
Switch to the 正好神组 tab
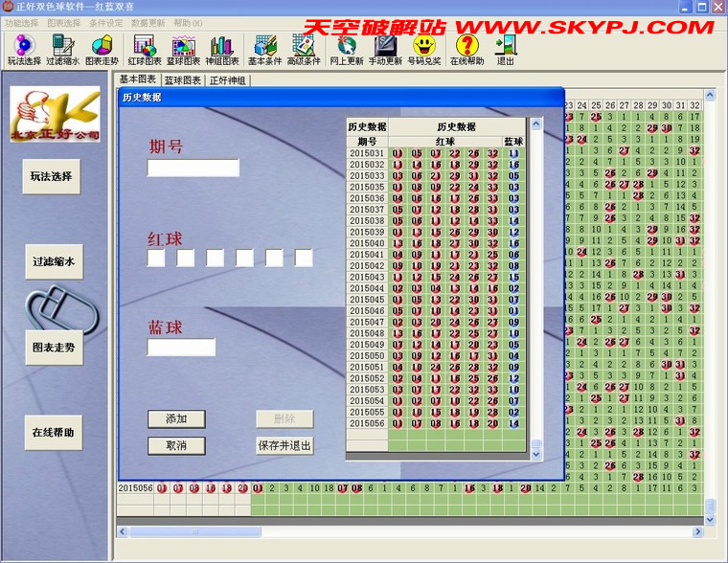click(228, 80)
